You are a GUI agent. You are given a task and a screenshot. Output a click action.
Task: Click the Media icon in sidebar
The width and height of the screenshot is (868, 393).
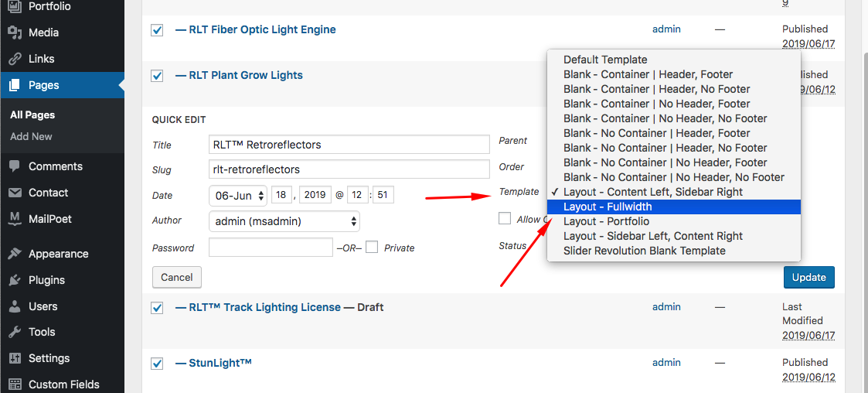pos(15,32)
